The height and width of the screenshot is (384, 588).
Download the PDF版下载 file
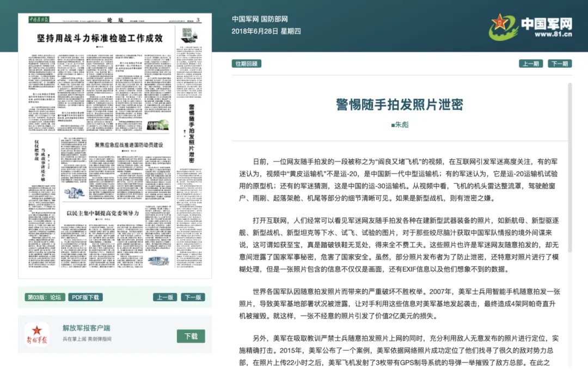click(x=85, y=297)
